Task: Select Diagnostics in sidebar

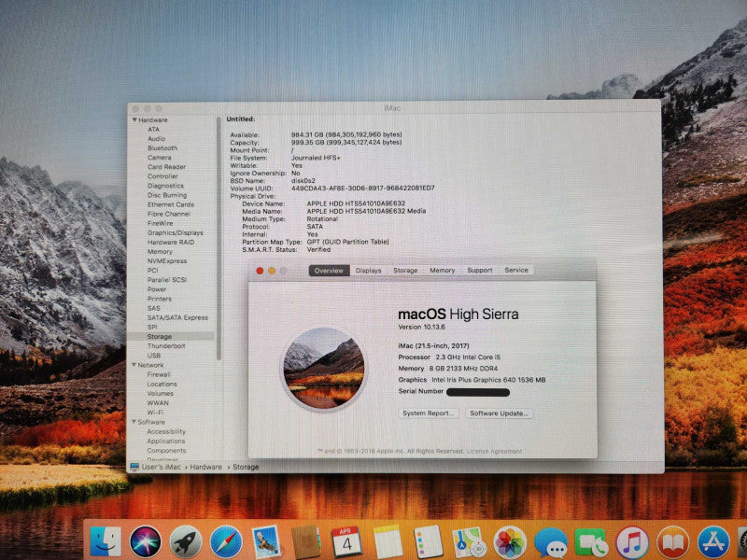Action: point(165,186)
